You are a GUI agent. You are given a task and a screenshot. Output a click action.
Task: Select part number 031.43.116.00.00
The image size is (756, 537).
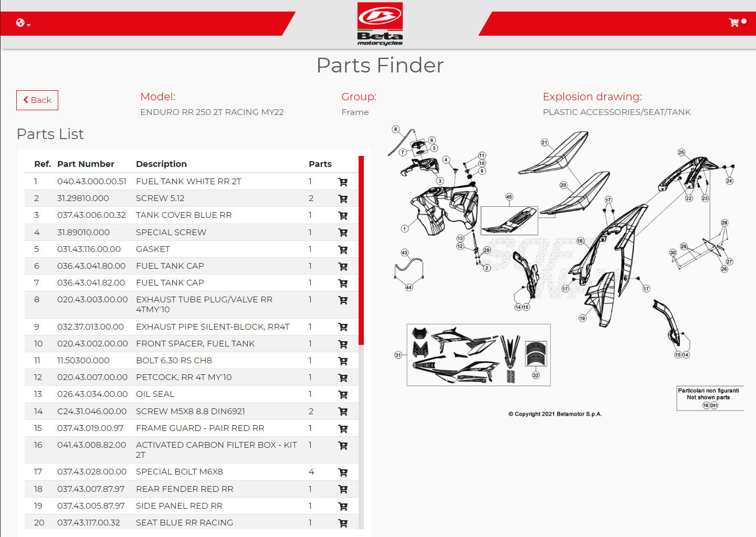(89, 249)
